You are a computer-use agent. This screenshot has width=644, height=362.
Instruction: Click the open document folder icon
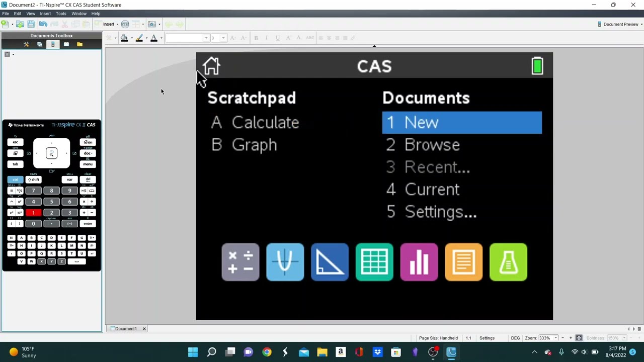click(x=20, y=24)
